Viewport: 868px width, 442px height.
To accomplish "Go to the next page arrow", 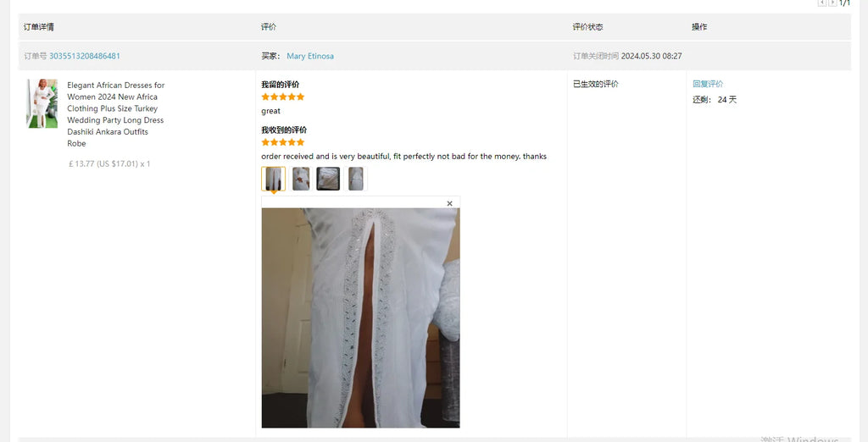I will pyautogui.click(x=832, y=3).
